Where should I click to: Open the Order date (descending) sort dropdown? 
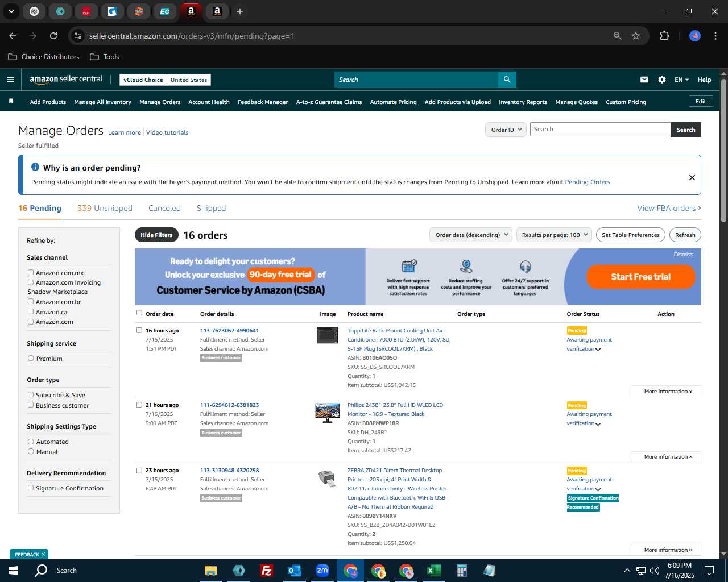pos(470,235)
